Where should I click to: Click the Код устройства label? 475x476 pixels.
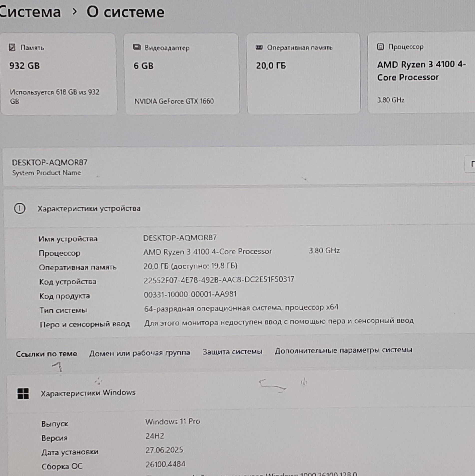tap(68, 282)
